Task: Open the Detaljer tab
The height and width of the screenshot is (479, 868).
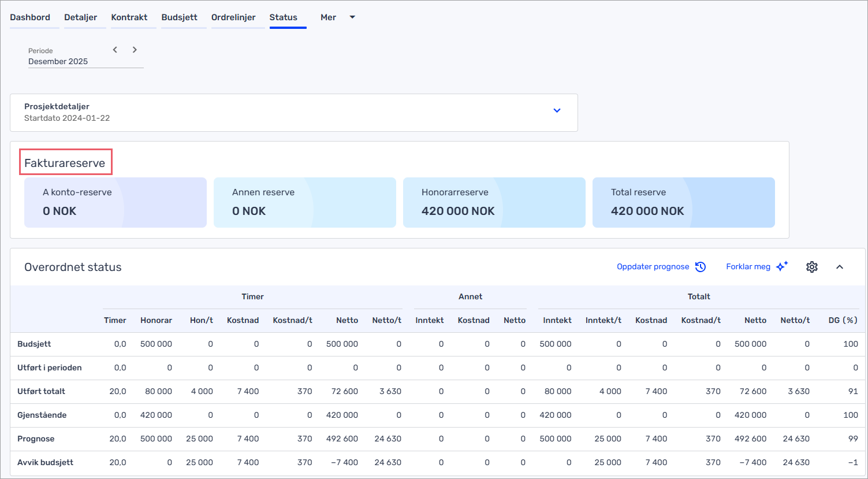Action: tap(80, 17)
